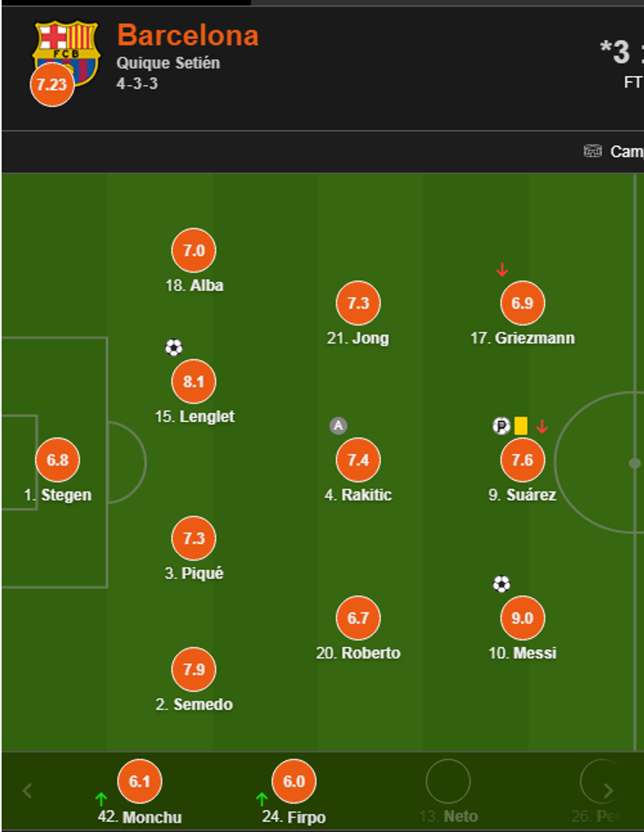This screenshot has width=644, height=832.
Task: Select Lenglet's 8.1 rating bubble
Action: point(194,382)
